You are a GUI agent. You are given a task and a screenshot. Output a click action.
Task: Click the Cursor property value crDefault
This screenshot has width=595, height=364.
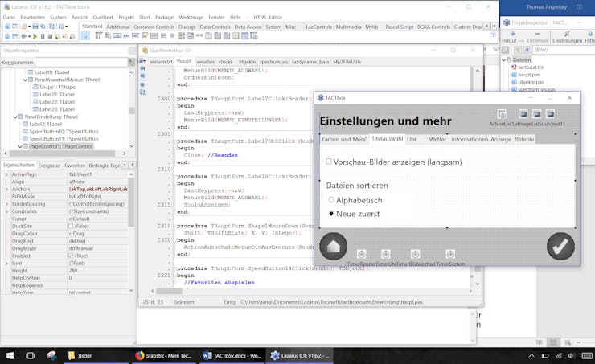tap(98, 219)
